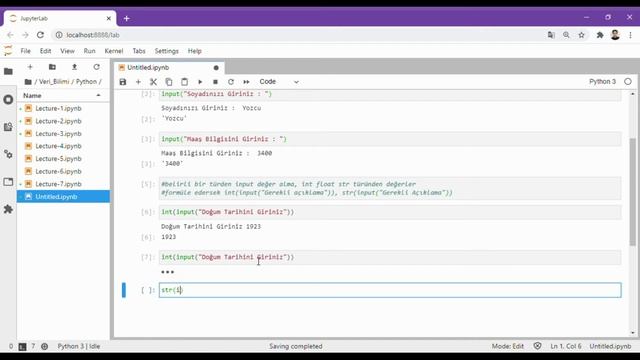
Task: Cut the selected cell with the scissors icon
Action: coord(153,82)
